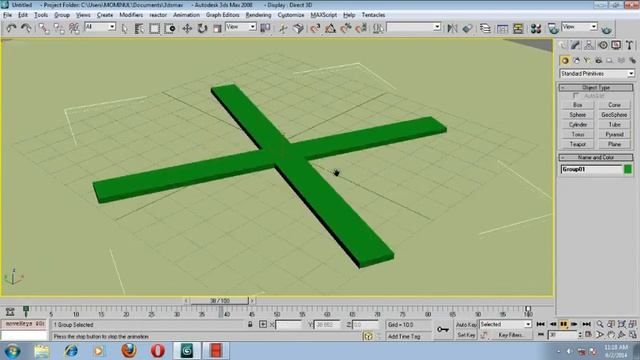Click the Sphere primitive button

click(x=578, y=115)
